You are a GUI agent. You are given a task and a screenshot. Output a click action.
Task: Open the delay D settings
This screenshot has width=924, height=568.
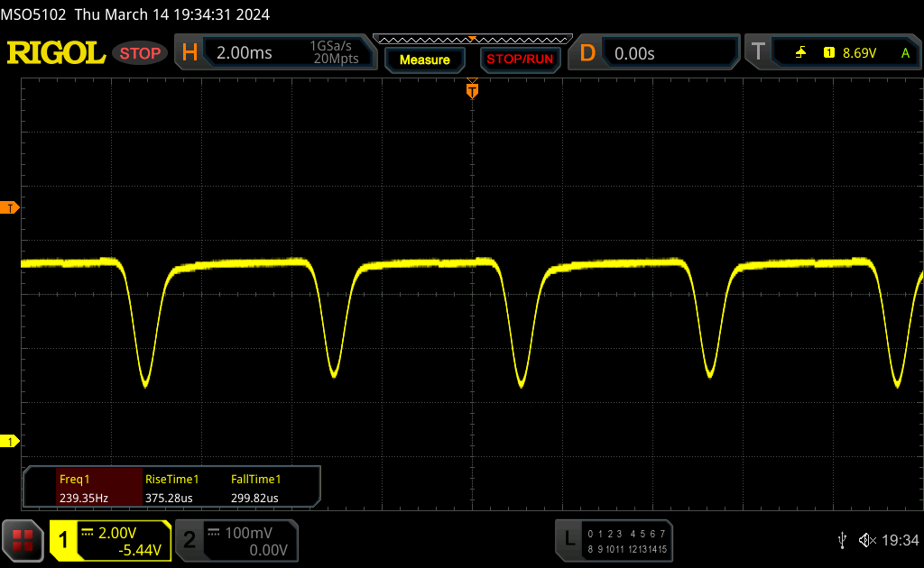pos(587,53)
